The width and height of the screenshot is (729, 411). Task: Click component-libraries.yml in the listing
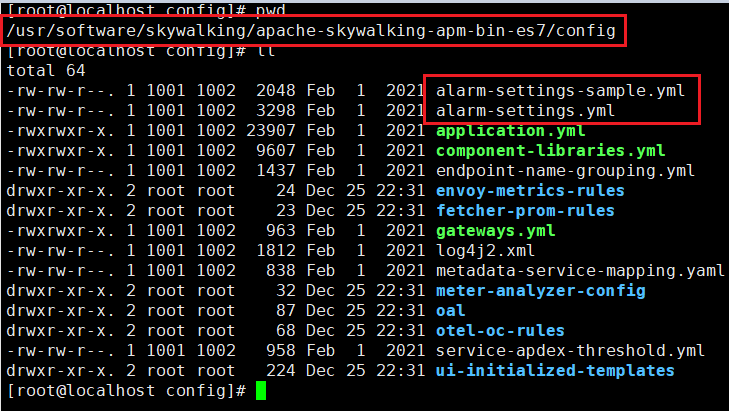[550, 151]
